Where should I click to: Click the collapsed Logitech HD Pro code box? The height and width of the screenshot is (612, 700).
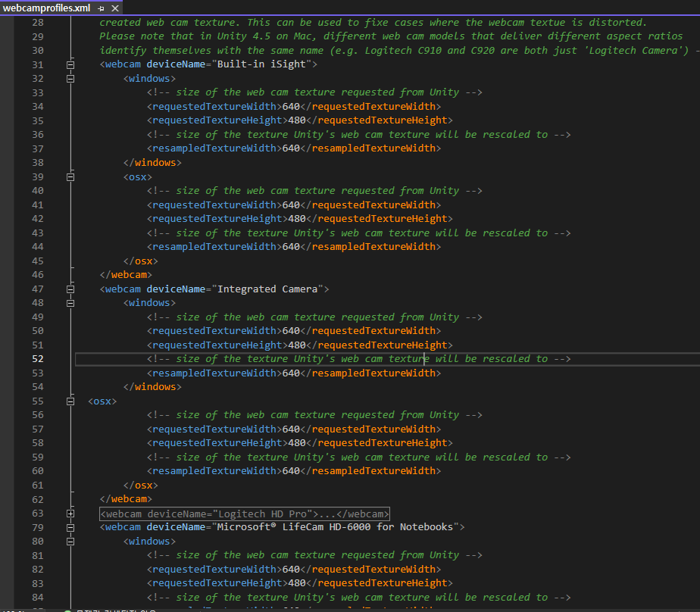coord(245,514)
